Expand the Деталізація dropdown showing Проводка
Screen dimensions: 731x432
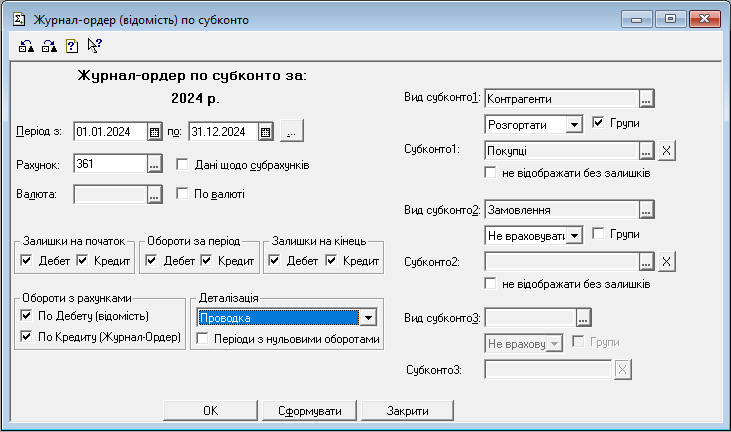click(x=368, y=318)
